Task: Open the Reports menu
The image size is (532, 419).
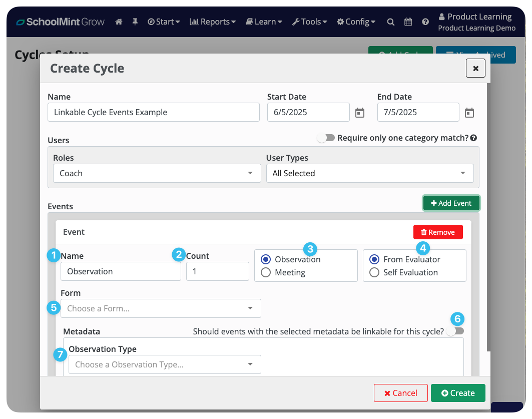Action: click(213, 22)
